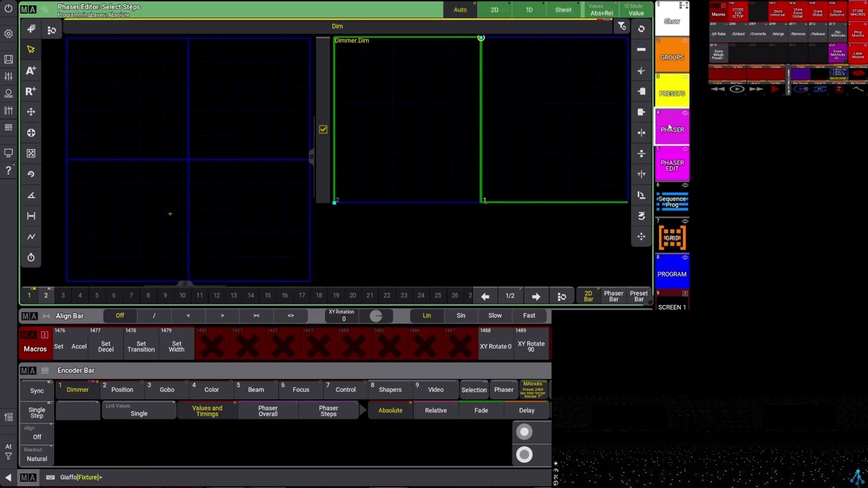Image resolution: width=868 pixels, height=488 pixels.
Task: Switch to the Relative layer tab
Action: 435,411
